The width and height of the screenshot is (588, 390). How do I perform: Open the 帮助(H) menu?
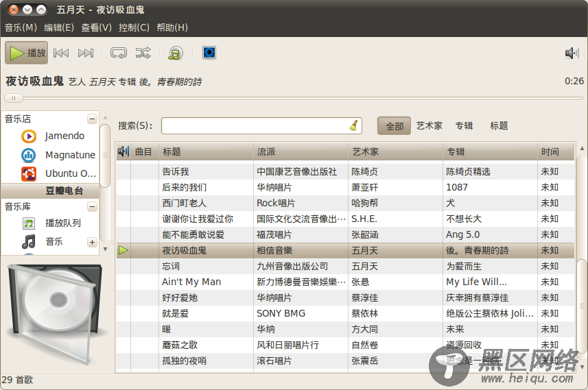tap(172, 27)
